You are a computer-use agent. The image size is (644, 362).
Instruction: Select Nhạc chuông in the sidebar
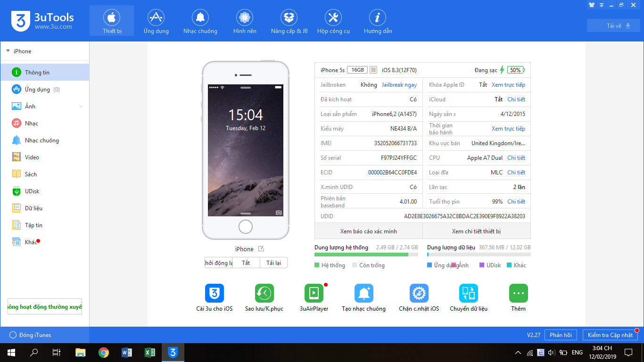click(x=41, y=140)
